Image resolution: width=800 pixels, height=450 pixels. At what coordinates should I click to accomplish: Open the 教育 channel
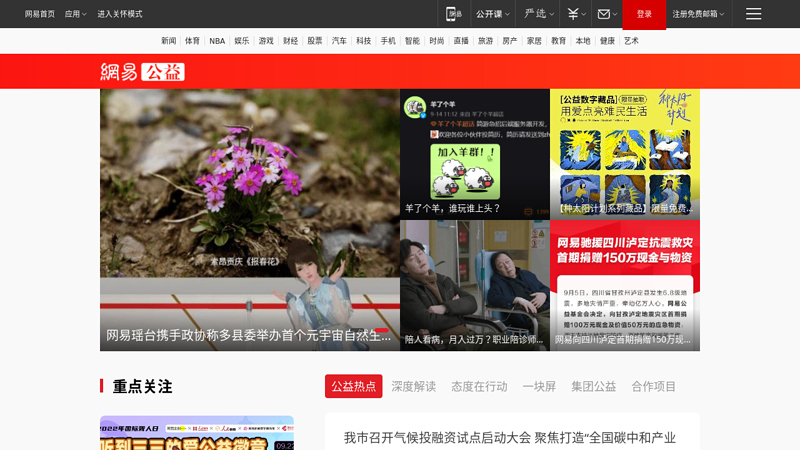pyautogui.click(x=559, y=41)
